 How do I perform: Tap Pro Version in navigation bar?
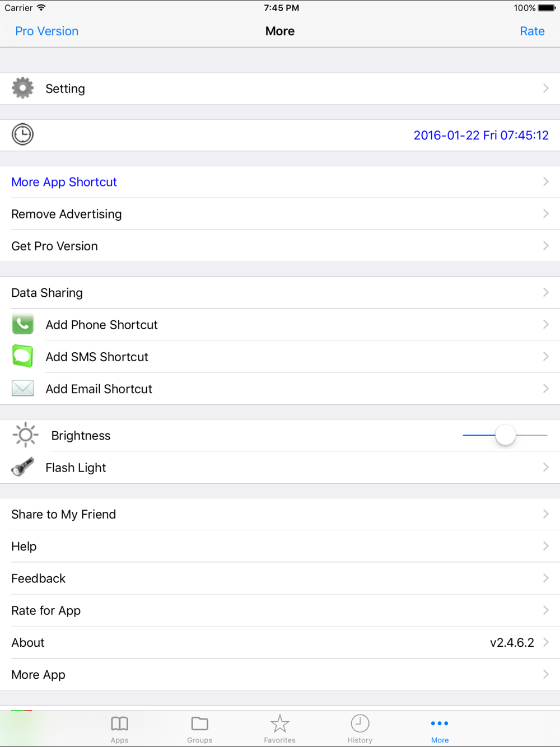[46, 31]
